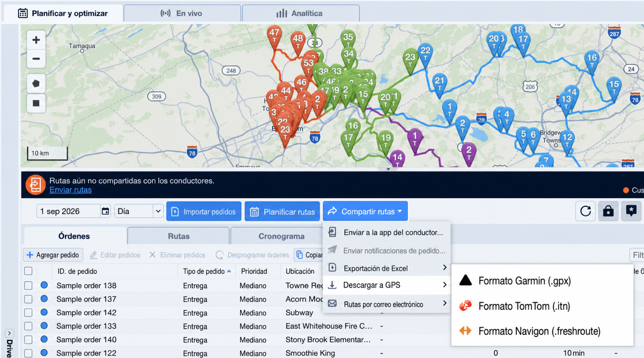The height and width of the screenshot is (358, 644).
Task: Click green map pin number 23
Action: click(410, 61)
